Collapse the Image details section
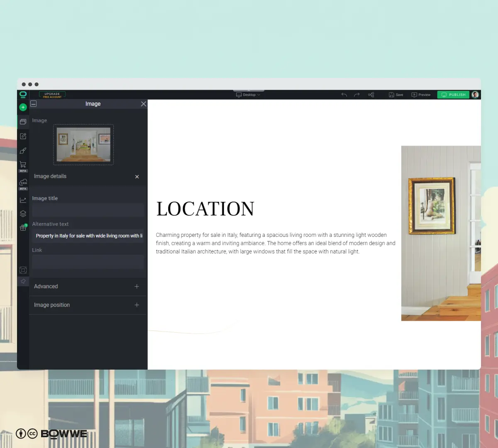The image size is (498, 448). coord(137,177)
